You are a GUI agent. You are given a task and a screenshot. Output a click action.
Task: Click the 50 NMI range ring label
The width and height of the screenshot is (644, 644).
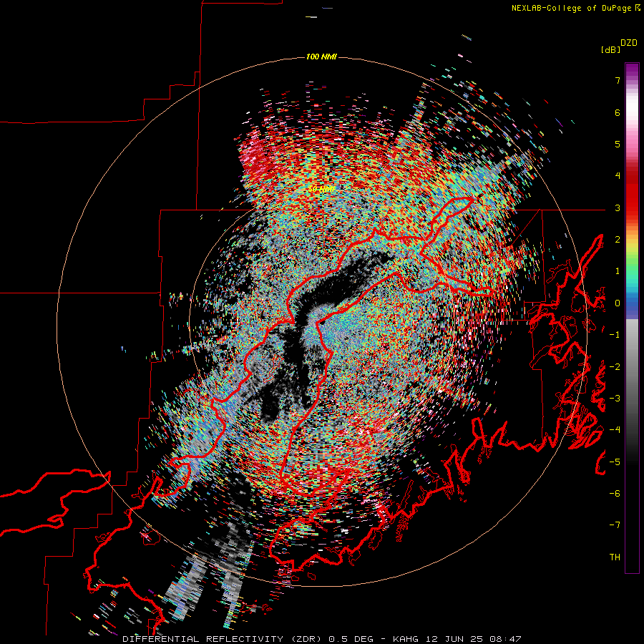(321, 189)
